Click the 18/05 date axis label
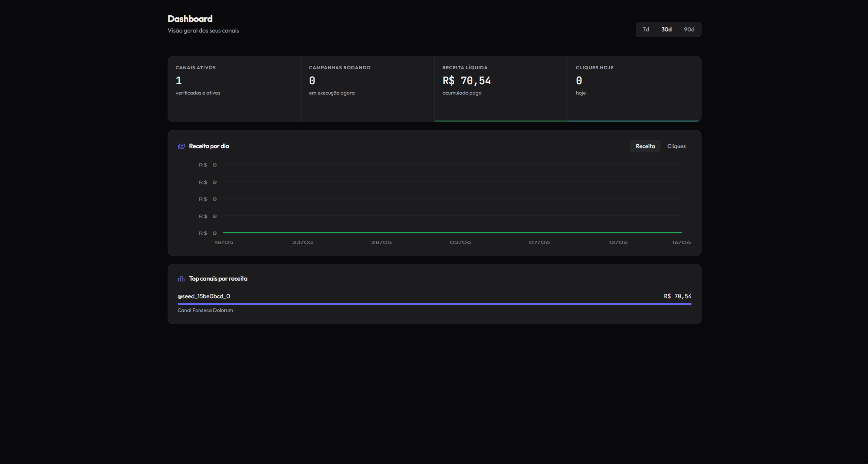The height and width of the screenshot is (464, 868). click(x=224, y=242)
